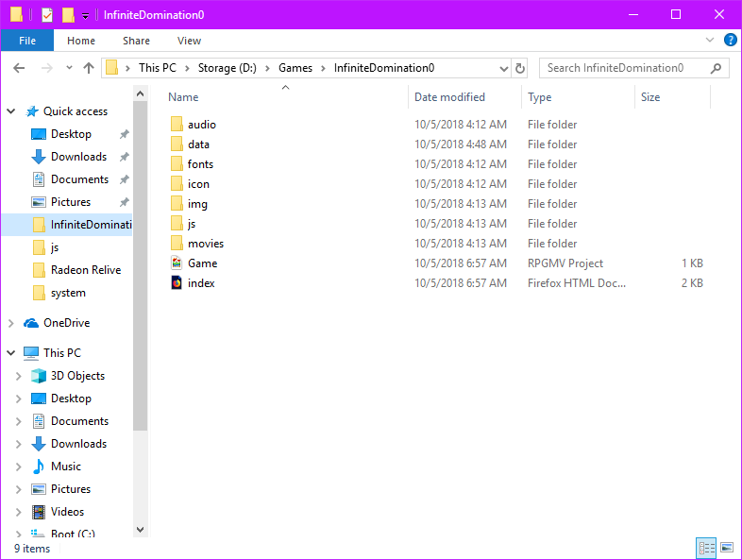Screen dimensions: 742x560
Task: Switch to the View ribbon tab
Action: [189, 41]
